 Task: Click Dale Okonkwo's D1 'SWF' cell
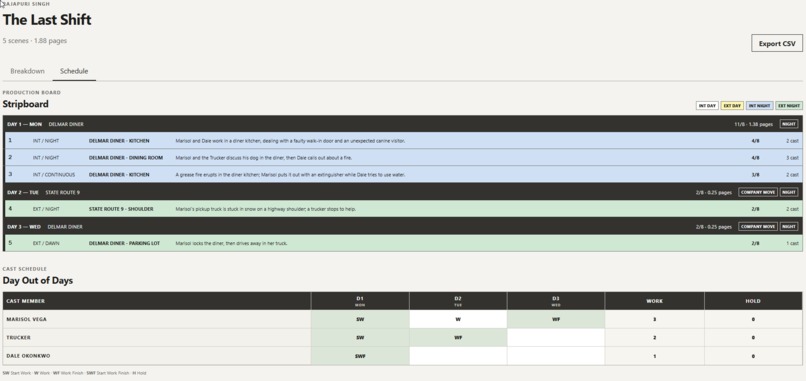point(360,356)
